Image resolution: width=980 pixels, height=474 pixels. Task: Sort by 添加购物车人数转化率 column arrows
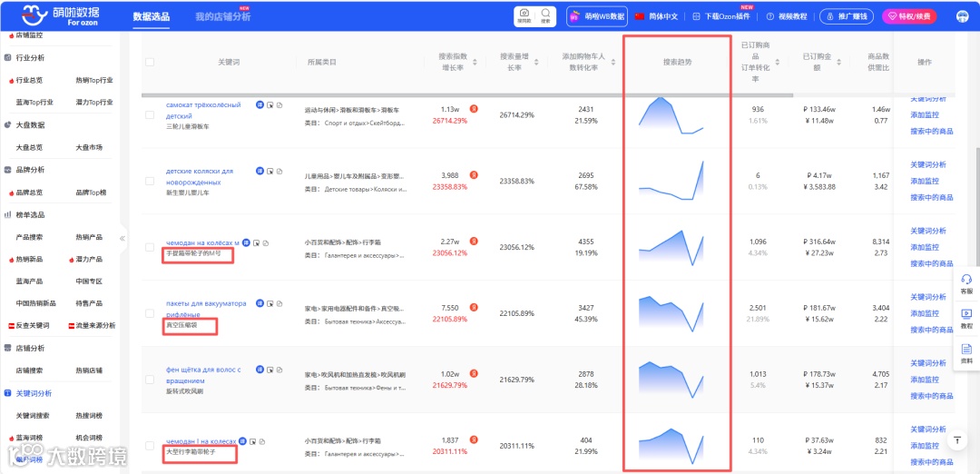point(612,62)
